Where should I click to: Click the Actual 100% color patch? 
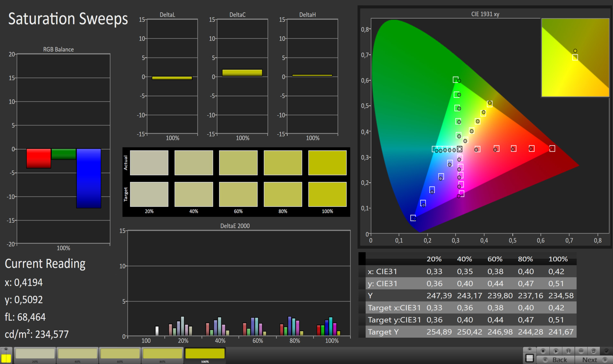click(x=327, y=163)
